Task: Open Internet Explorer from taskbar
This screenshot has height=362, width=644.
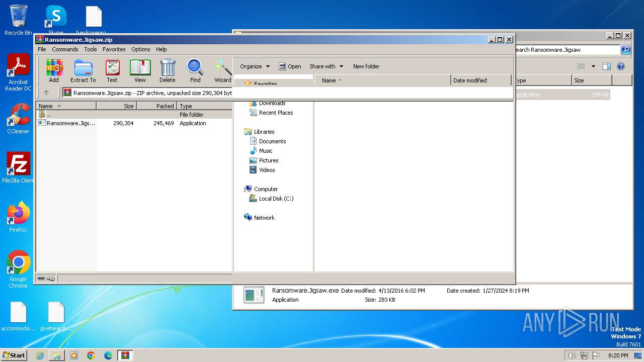Action: pyautogui.click(x=40, y=355)
